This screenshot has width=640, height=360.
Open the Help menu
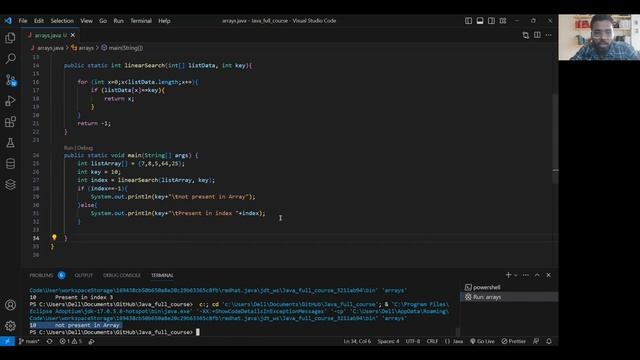(164, 20)
